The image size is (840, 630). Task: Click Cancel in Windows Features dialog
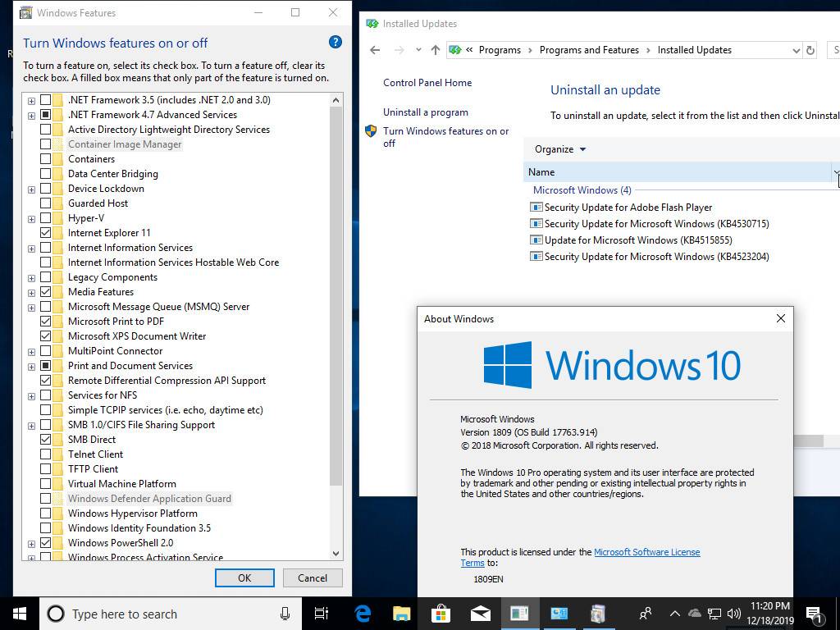pos(313,577)
